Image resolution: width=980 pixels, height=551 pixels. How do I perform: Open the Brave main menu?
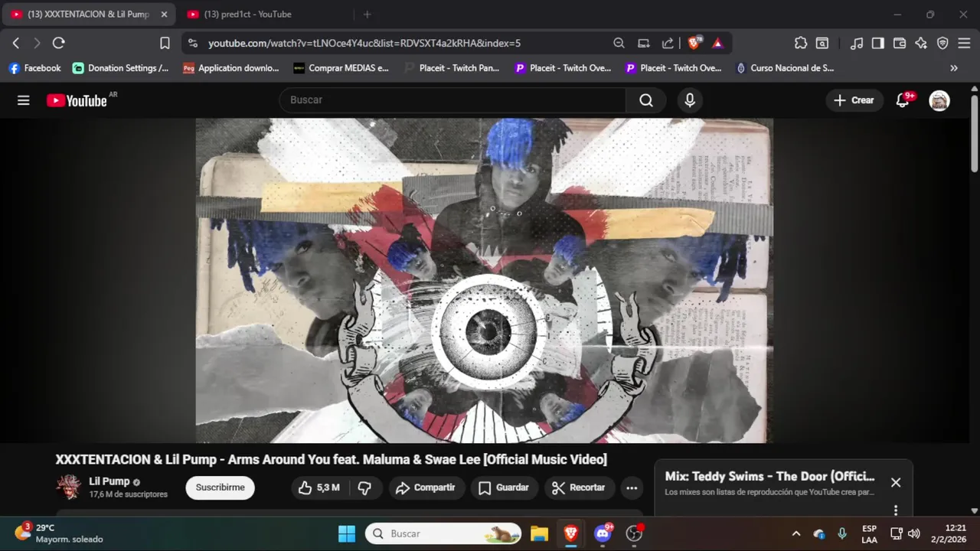coord(964,43)
